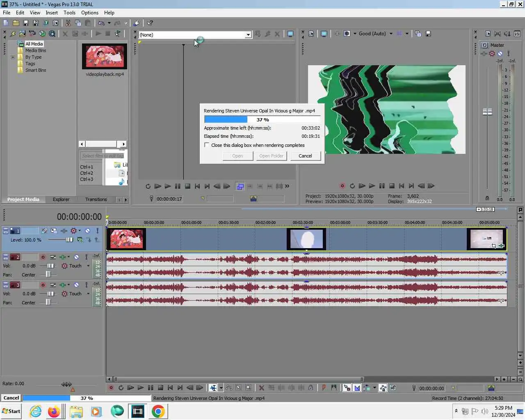This screenshot has height=420, width=525.
Task: Click Master bus FX gear icon
Action: [x=492, y=53]
